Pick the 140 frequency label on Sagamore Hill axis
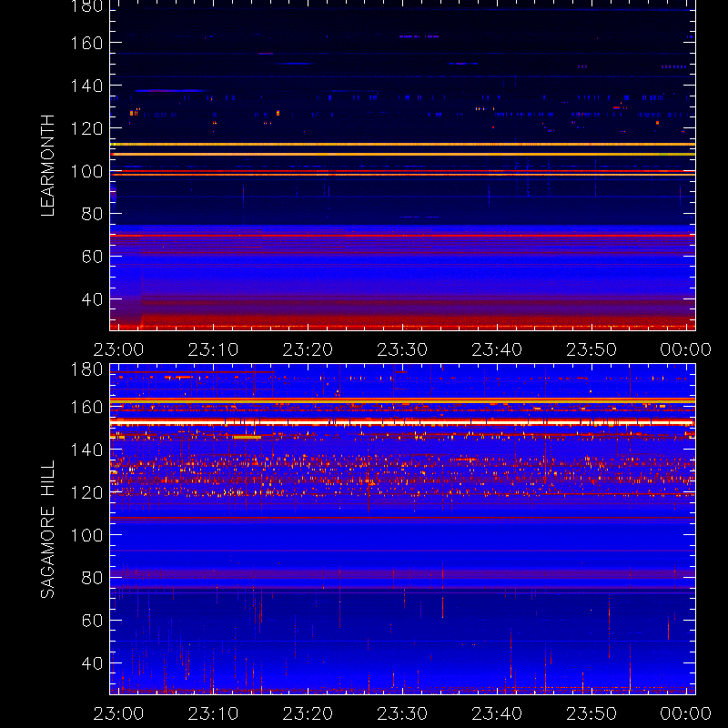 (86, 450)
